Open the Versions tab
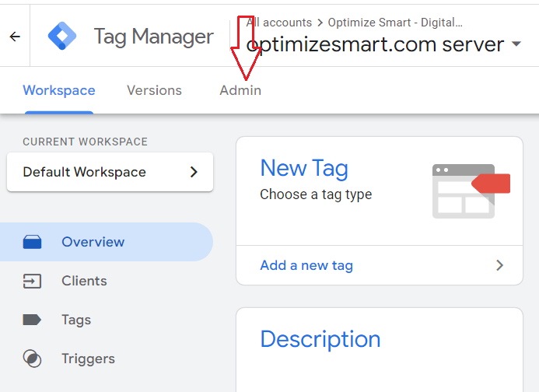 [x=154, y=90]
